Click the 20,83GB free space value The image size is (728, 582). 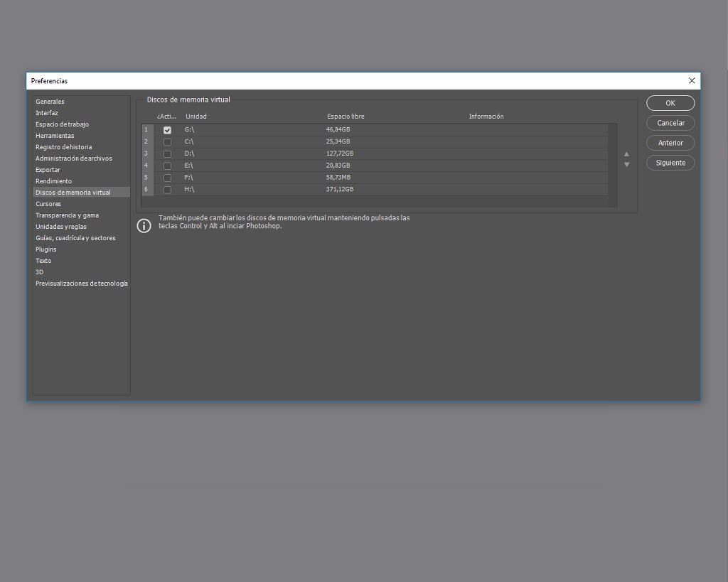338,166
